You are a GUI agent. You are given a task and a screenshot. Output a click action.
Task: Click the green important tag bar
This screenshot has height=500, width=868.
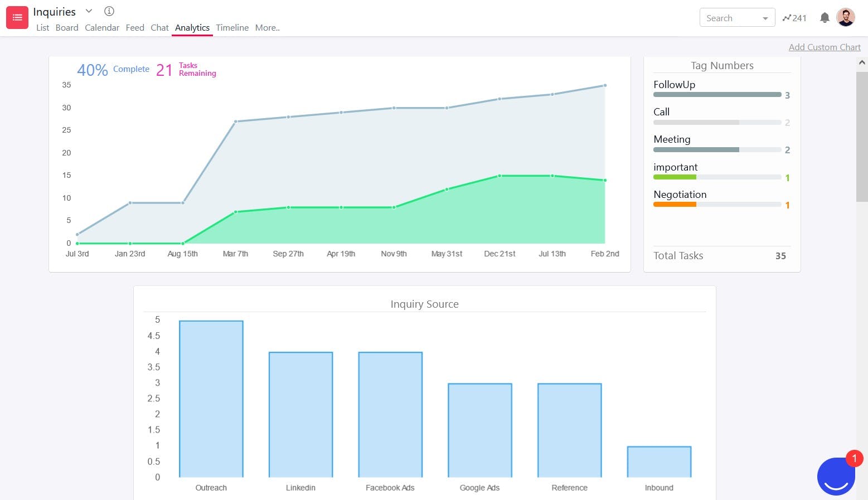coord(675,177)
